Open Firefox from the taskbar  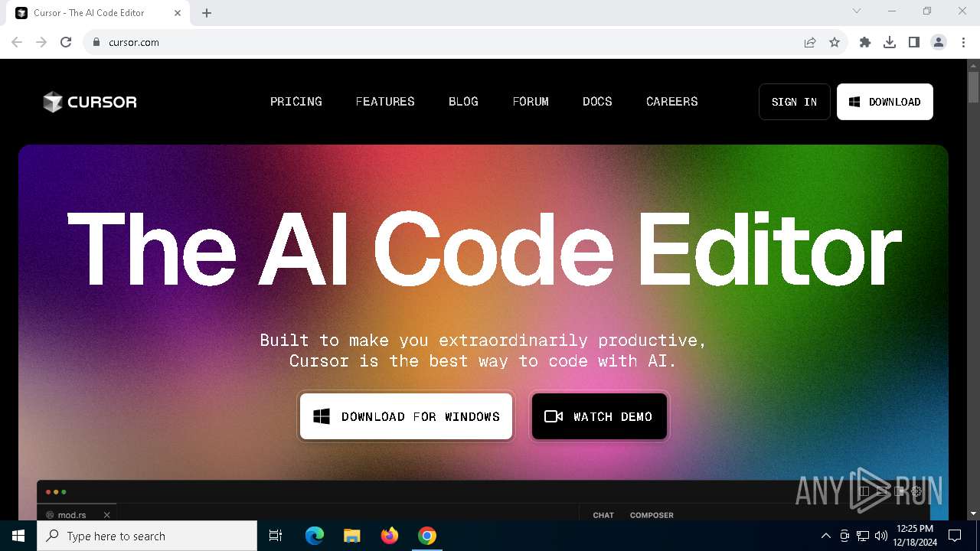pos(390,536)
